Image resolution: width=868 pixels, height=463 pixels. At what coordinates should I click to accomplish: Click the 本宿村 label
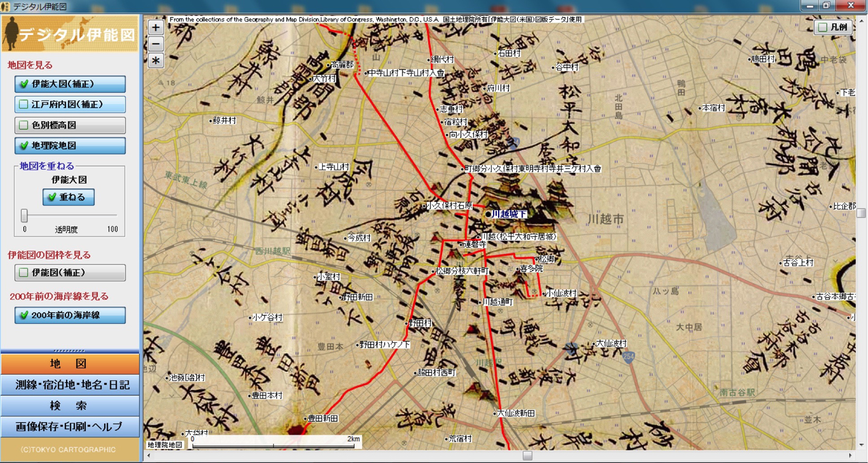pos(714,108)
